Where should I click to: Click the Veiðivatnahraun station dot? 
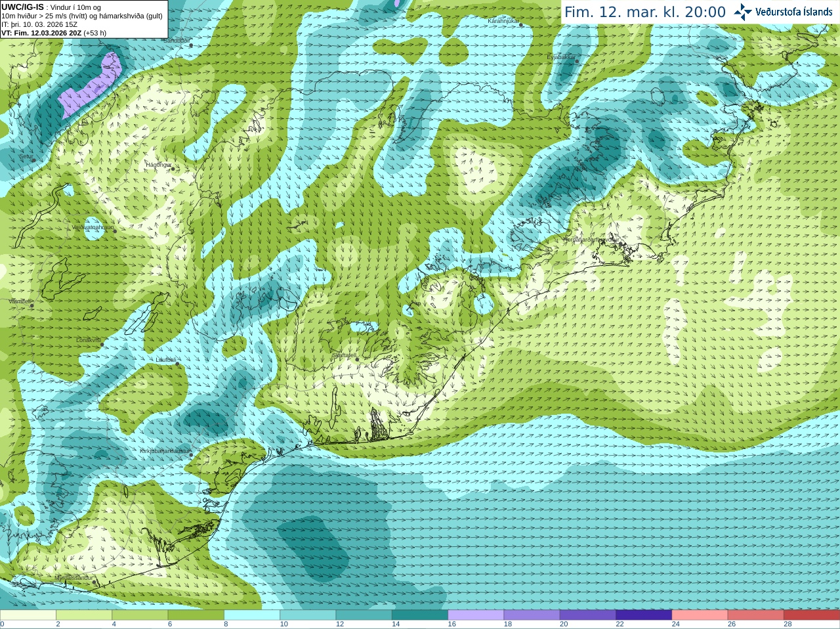coord(115,231)
